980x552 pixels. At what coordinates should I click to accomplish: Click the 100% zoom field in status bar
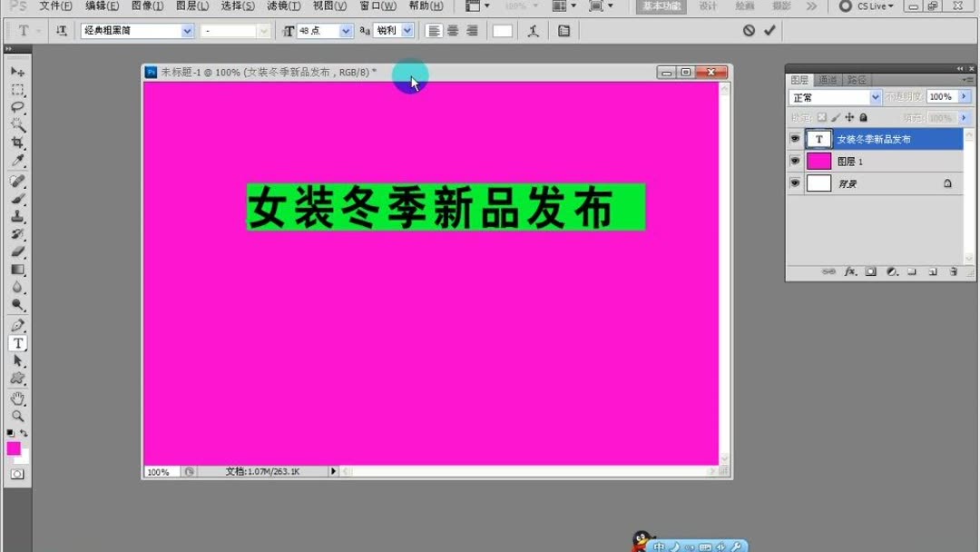(160, 471)
